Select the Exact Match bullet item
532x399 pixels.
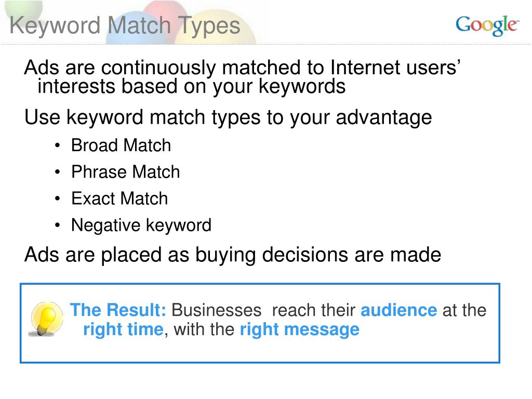[119, 198]
